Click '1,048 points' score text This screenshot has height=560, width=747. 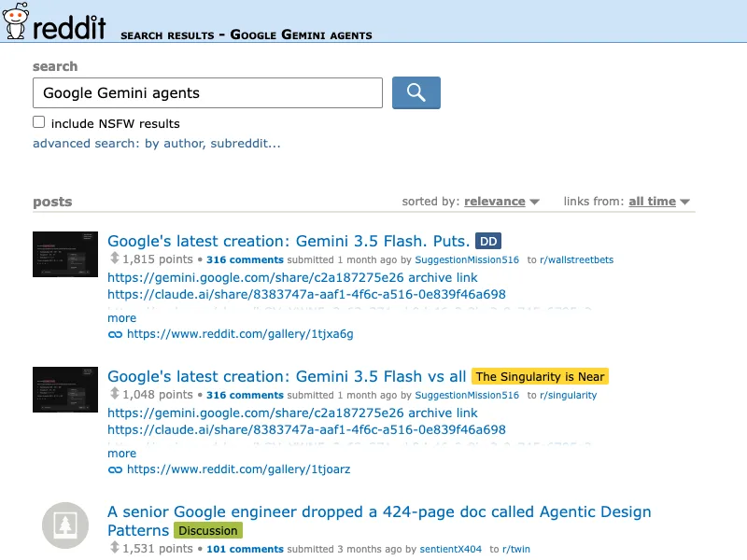[158, 395]
